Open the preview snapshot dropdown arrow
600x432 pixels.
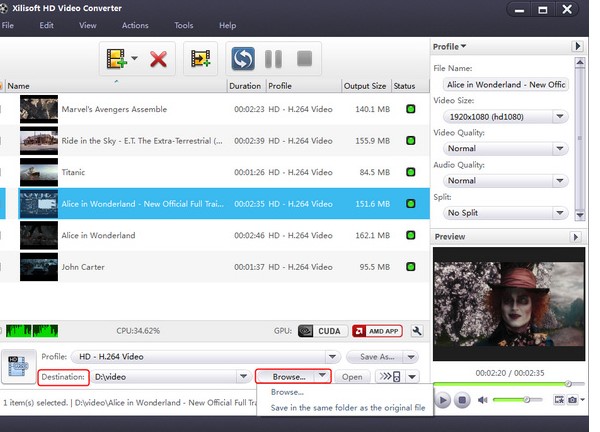[x=582, y=400]
